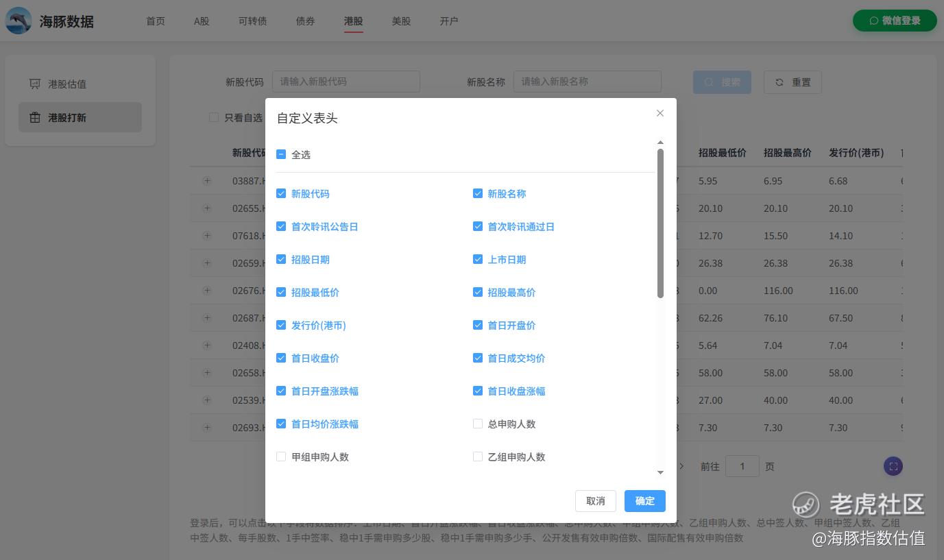Open the 首页 nav tab
Viewport: 944px width, 560px height.
point(156,21)
